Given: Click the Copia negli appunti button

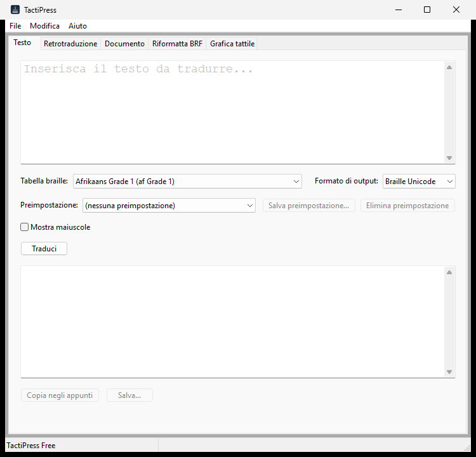Looking at the screenshot, I should (x=60, y=395).
